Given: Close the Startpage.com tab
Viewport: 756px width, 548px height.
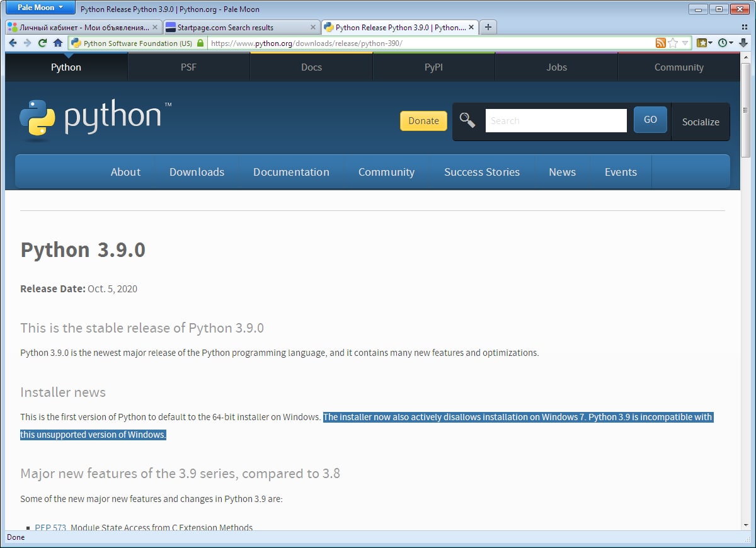Looking at the screenshot, I should pos(313,28).
